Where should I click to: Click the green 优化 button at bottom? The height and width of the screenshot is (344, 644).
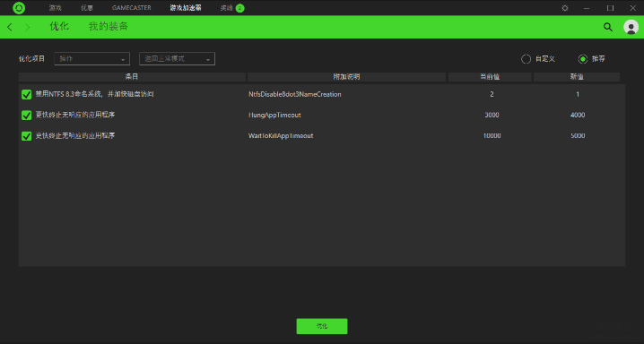[322, 326]
